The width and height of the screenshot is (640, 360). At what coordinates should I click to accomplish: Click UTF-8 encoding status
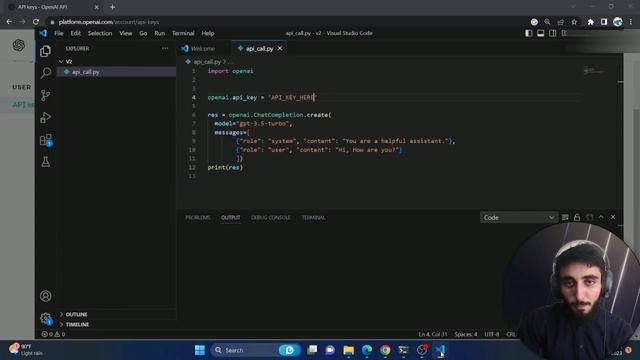pyautogui.click(x=491, y=334)
